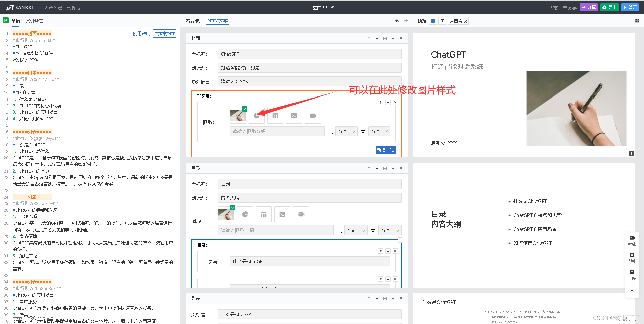Add a card after 封面

coord(393,38)
